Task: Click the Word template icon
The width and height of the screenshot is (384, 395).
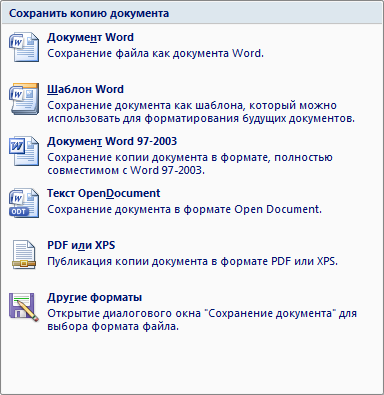Action: click(x=24, y=99)
